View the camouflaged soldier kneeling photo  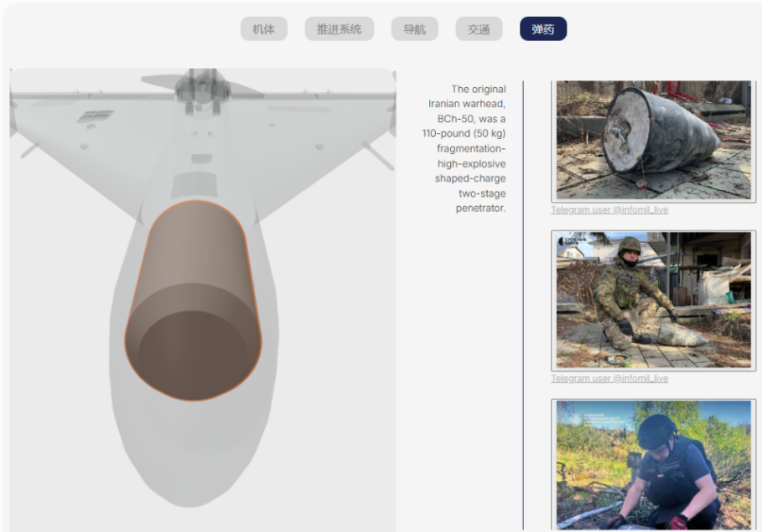click(x=653, y=301)
